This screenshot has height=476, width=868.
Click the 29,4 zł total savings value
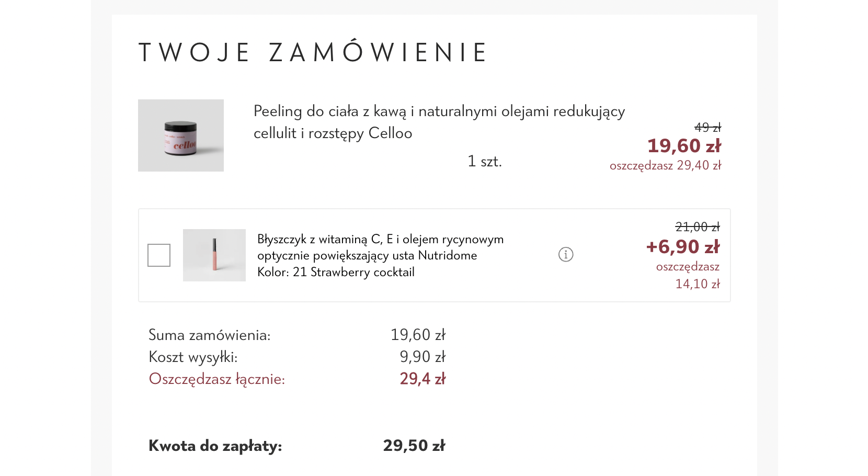(422, 379)
